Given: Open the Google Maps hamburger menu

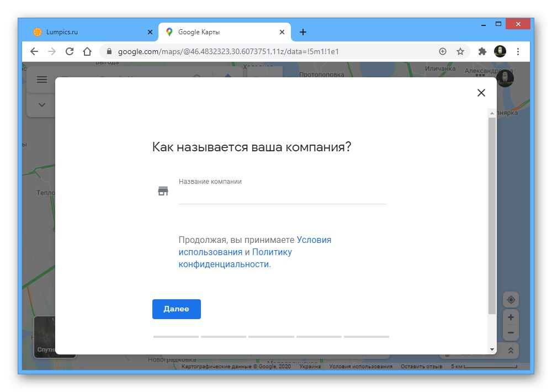Looking at the screenshot, I should [42, 80].
